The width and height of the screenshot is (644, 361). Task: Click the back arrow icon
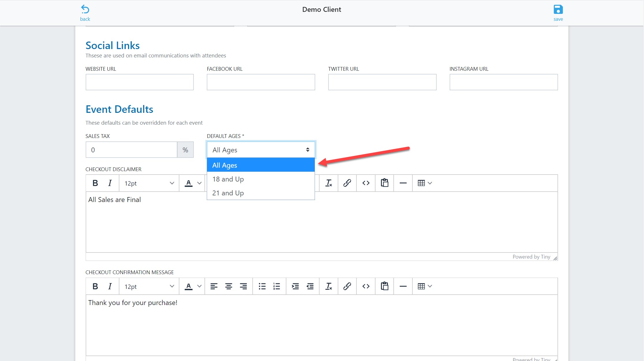[85, 9]
